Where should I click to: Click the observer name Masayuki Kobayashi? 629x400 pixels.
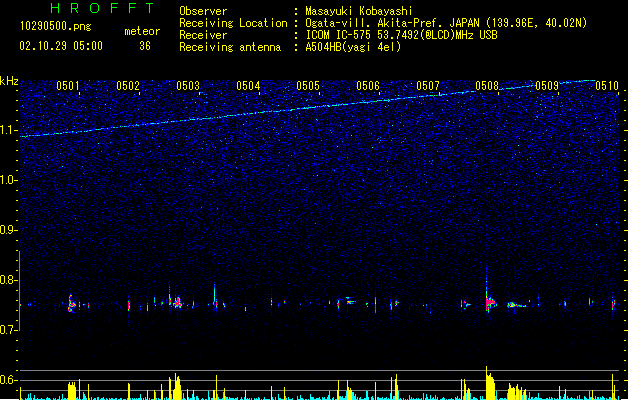pos(359,11)
